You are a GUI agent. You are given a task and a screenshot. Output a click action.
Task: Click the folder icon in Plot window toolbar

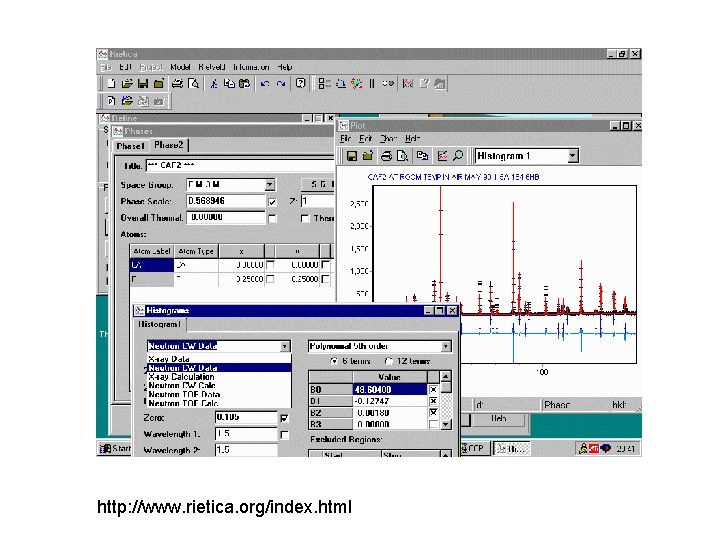point(368,156)
